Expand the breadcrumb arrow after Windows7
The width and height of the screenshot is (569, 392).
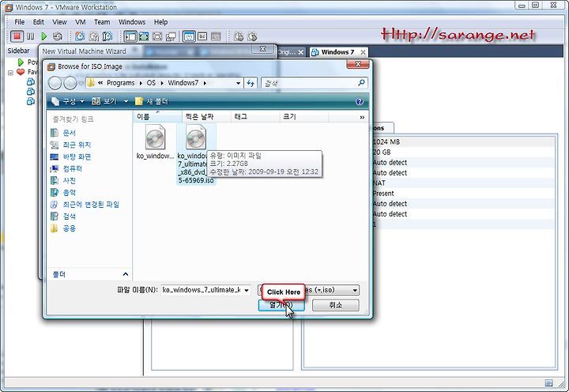[x=205, y=83]
